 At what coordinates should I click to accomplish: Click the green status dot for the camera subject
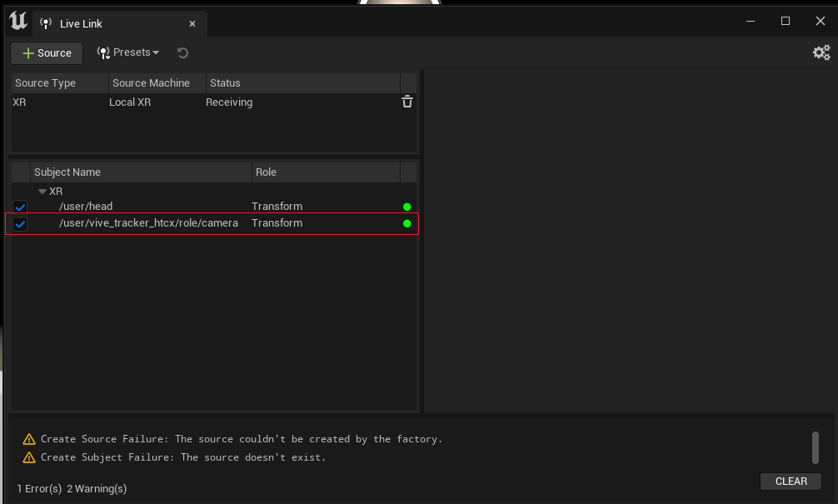coord(407,223)
